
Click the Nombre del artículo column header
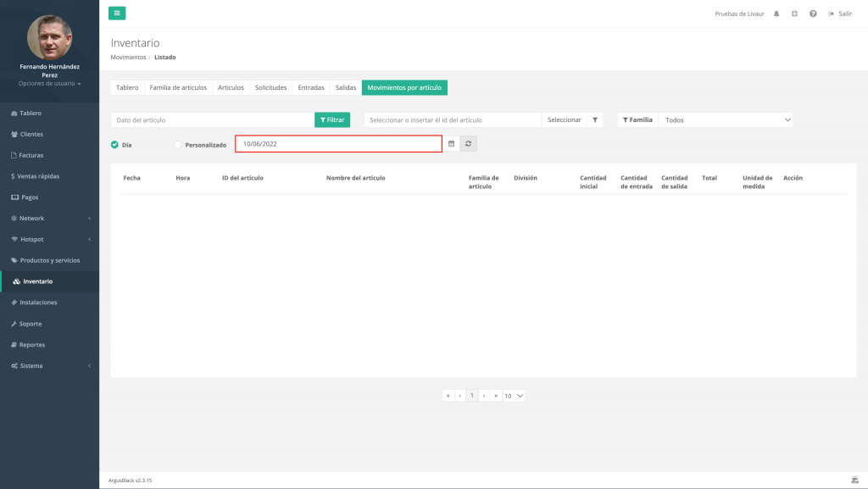[x=355, y=178]
